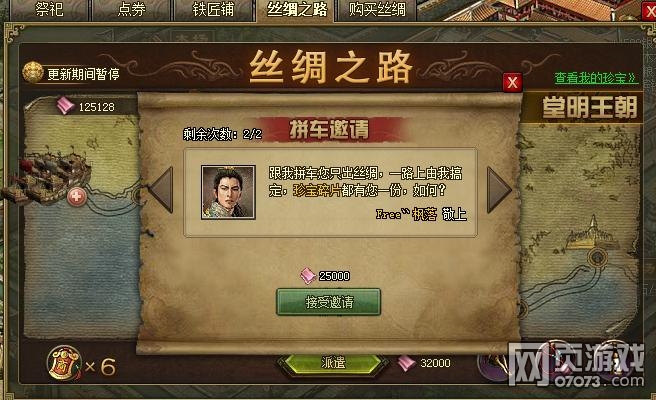Switch to the 点券 tab

click(x=131, y=10)
